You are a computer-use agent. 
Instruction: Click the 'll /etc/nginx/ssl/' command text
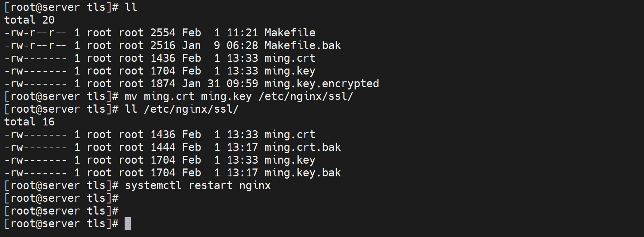point(182,109)
